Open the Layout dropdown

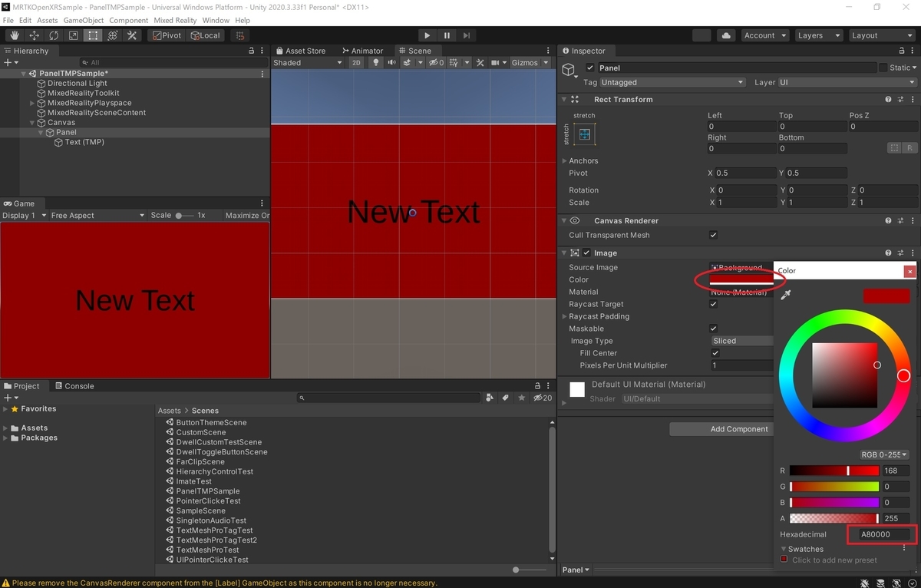pyautogui.click(x=882, y=35)
